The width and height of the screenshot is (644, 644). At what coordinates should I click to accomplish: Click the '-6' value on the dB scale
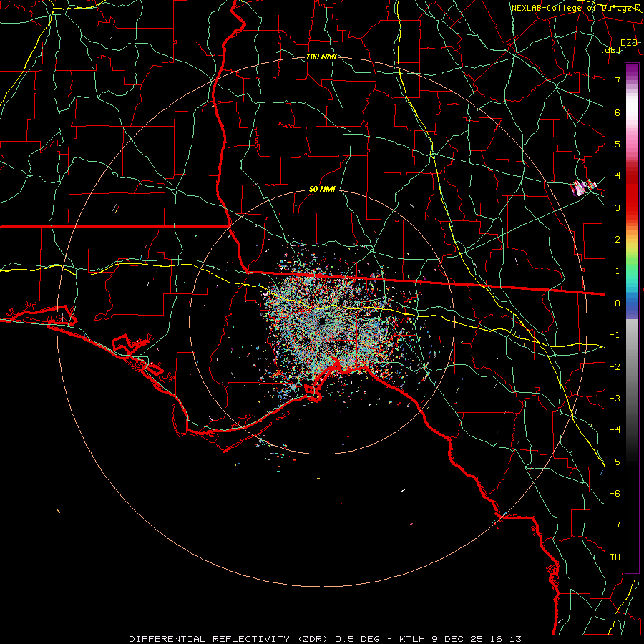click(x=615, y=494)
